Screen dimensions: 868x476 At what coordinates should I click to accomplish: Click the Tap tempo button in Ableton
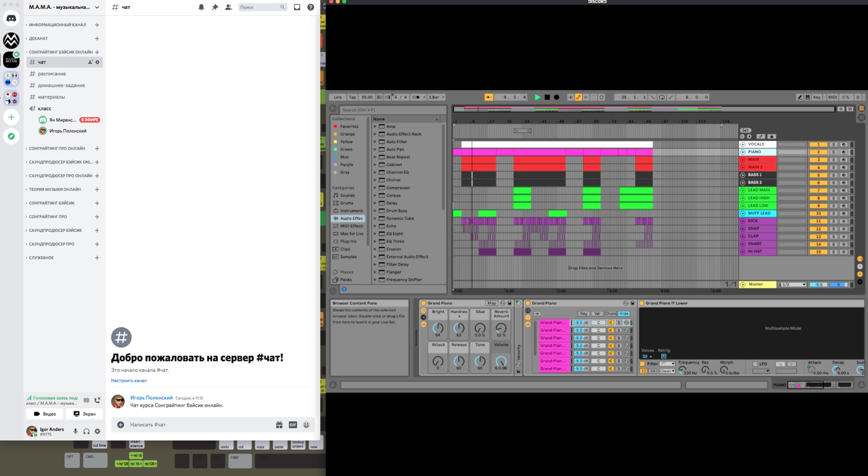[x=352, y=97]
